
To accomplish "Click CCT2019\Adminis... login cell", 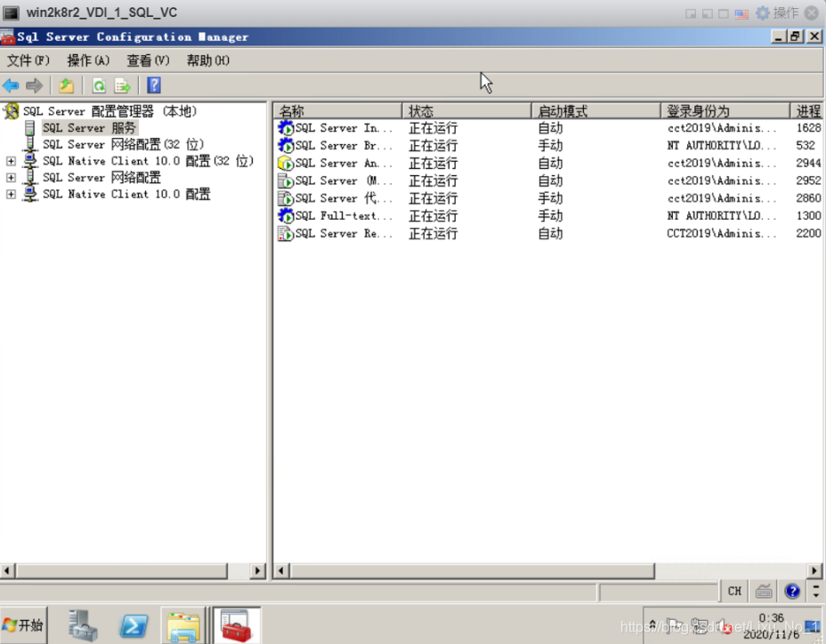I will click(721, 233).
